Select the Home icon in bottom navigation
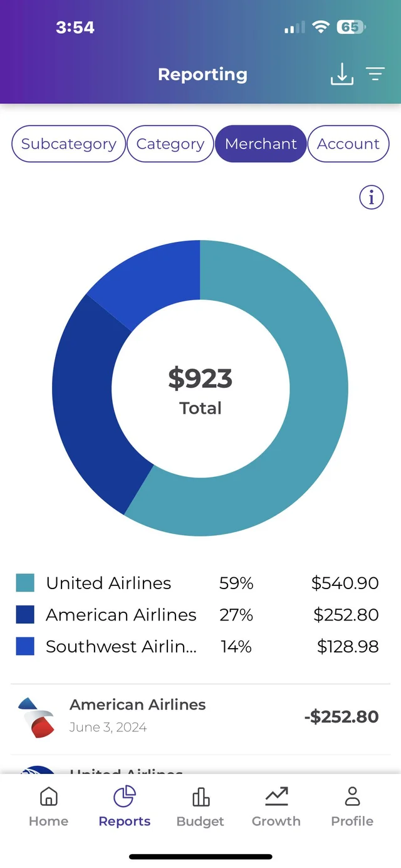The height and width of the screenshot is (868, 401). pos(48,796)
